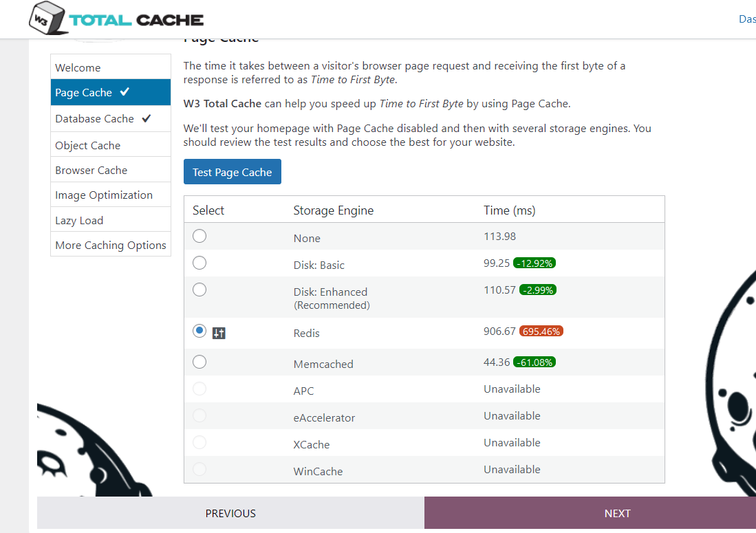Click the 906.67 Redis time value
Image resolution: width=756 pixels, height=533 pixels.
click(x=499, y=331)
